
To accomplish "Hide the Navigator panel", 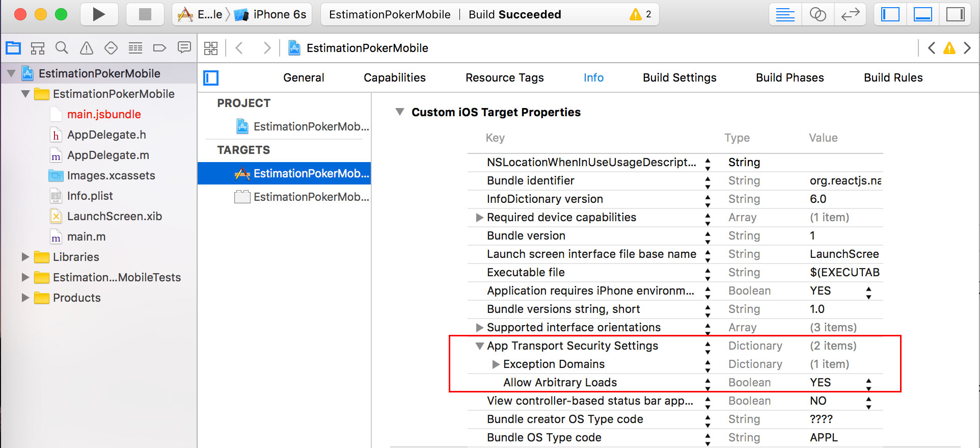I will (x=889, y=14).
